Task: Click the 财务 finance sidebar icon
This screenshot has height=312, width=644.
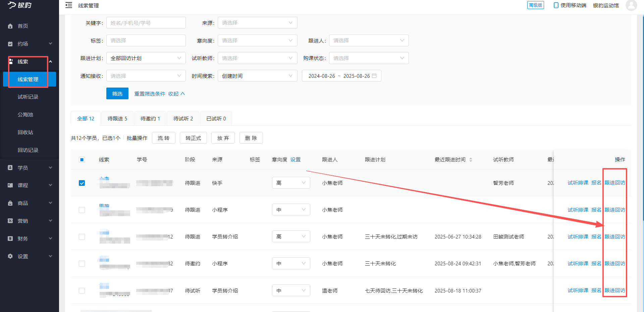Action: tap(10, 238)
